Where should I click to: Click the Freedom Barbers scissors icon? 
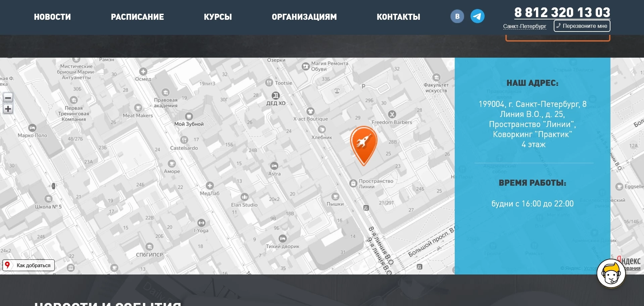pyautogui.click(x=392, y=114)
